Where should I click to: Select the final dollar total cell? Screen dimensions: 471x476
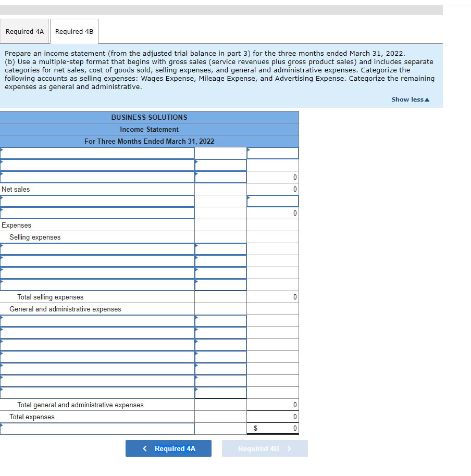(272, 429)
